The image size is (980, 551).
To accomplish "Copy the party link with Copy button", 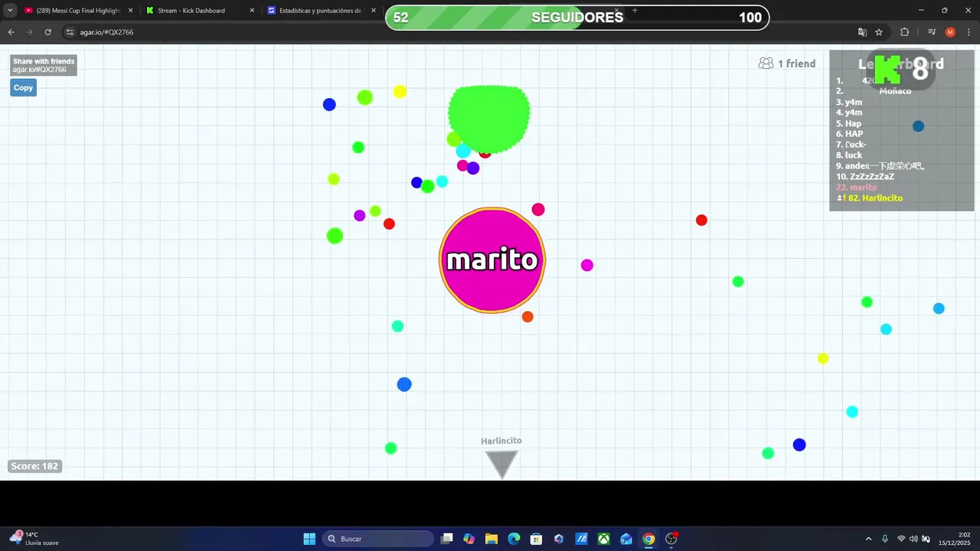I will [23, 87].
